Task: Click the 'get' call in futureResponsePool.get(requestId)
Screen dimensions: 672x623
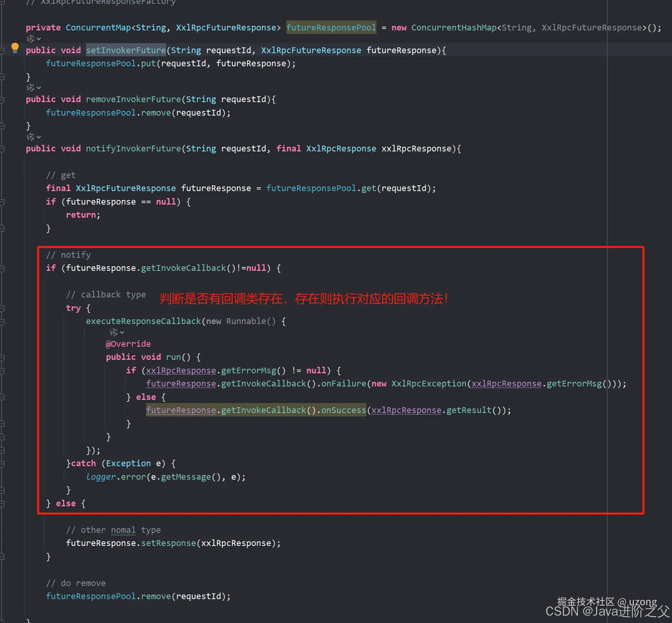Action: (369, 188)
